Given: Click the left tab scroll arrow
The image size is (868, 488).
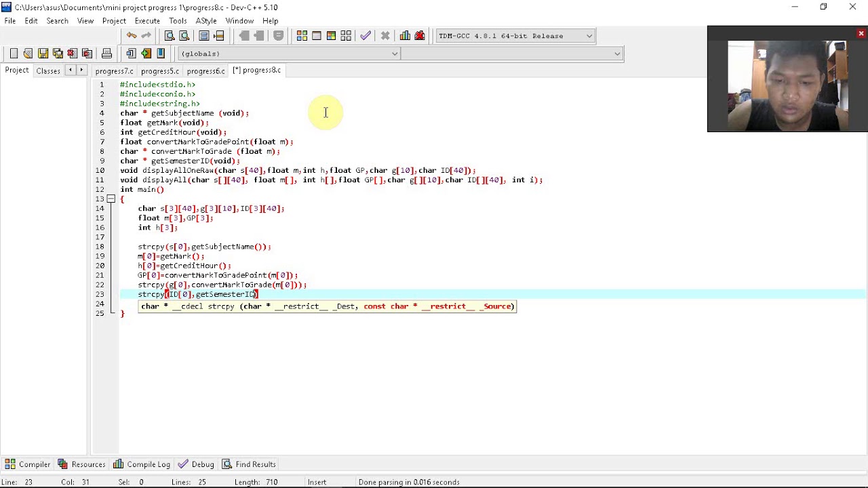Looking at the screenshot, I should (x=70, y=70).
